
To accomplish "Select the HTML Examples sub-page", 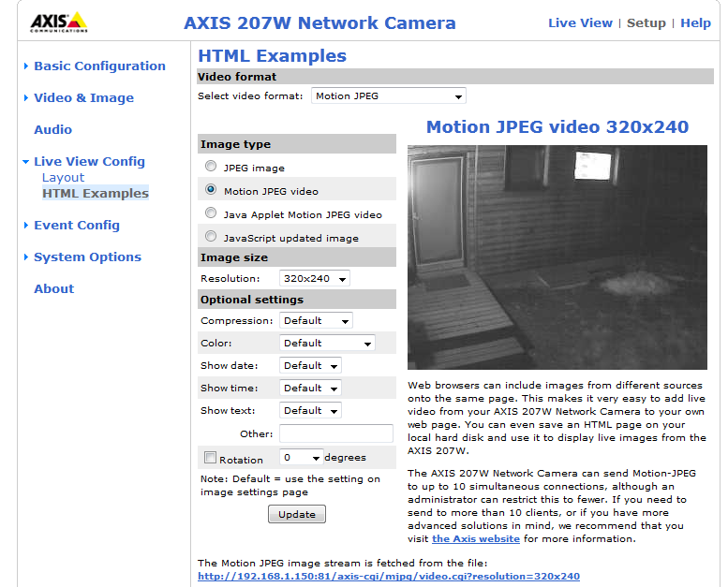I will 96,193.
